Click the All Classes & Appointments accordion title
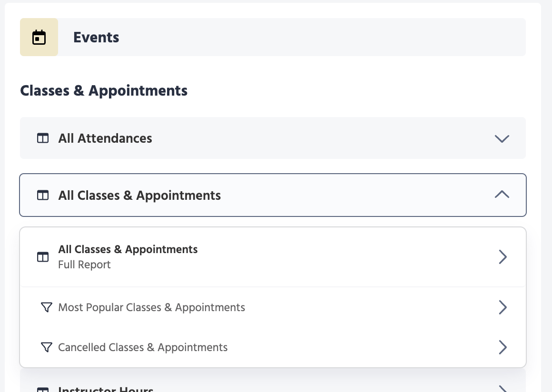This screenshot has width=552, height=392. click(139, 196)
